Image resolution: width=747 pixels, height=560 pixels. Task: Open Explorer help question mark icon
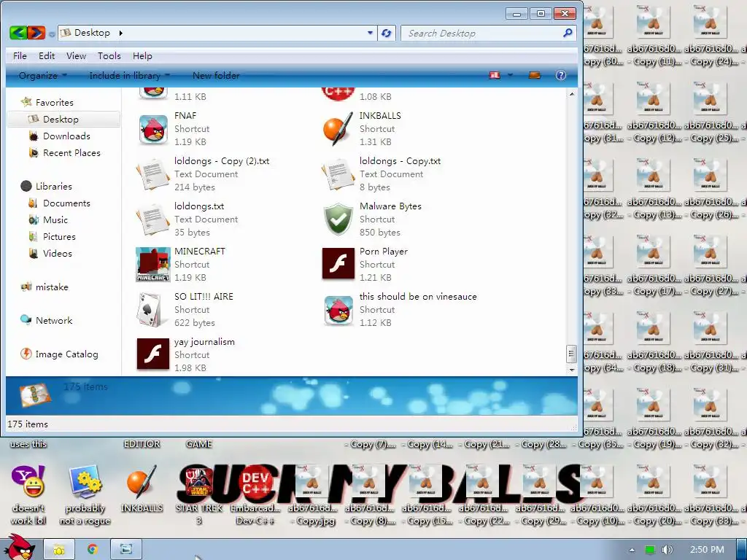point(561,75)
